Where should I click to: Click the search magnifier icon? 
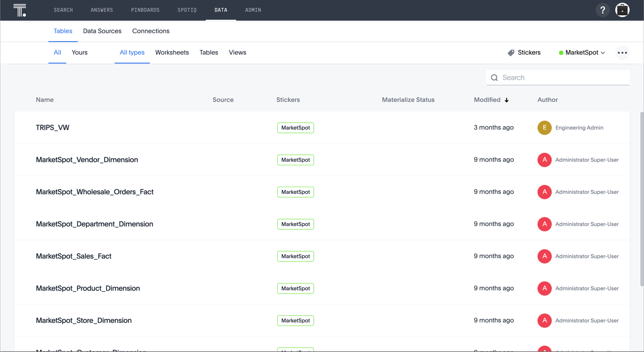[494, 78]
